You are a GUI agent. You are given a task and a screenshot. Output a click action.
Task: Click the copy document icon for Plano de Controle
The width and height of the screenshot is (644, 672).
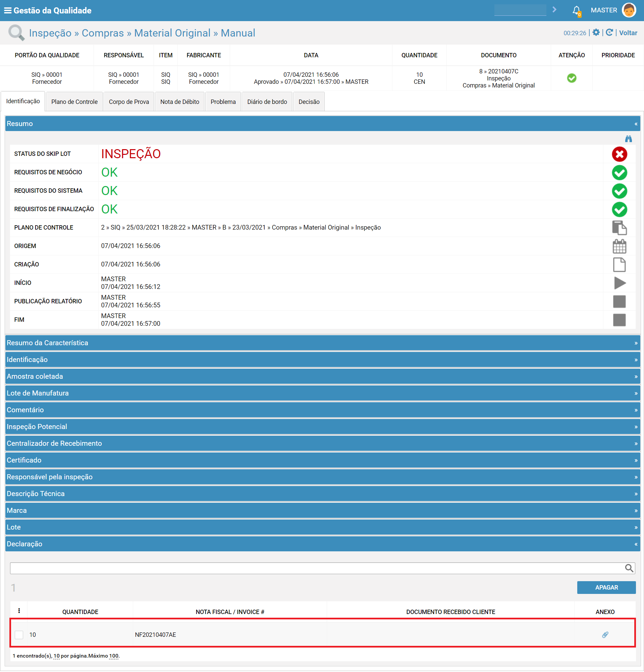pyautogui.click(x=619, y=228)
